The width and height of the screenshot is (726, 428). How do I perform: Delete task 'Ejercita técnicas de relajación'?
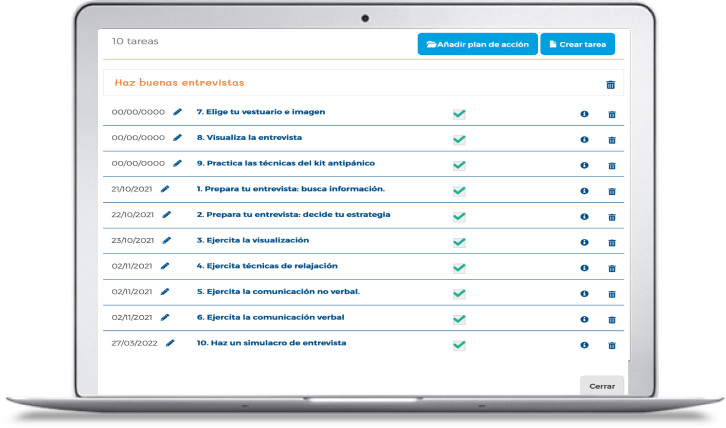click(x=612, y=268)
